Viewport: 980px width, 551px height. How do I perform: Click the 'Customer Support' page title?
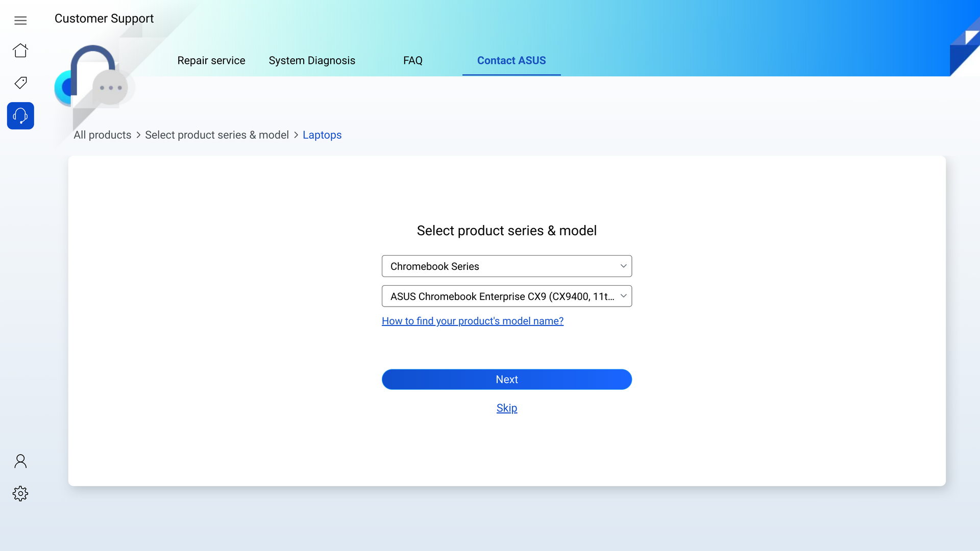pyautogui.click(x=104, y=19)
